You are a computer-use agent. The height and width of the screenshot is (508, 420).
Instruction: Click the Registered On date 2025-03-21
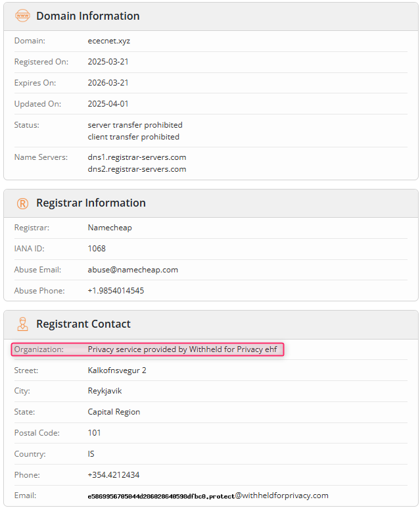pyautogui.click(x=108, y=62)
